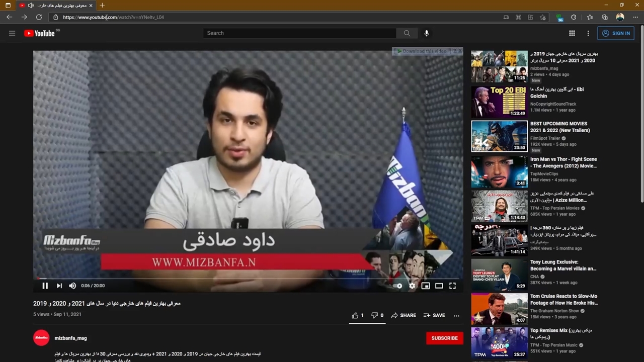
Task: Open YouTube apps grid menu
Action: pos(572,33)
